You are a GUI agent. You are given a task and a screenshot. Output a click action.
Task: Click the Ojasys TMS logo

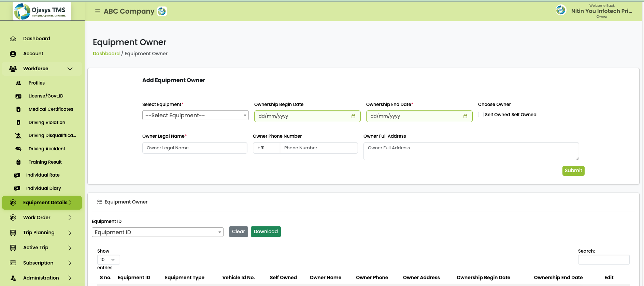tap(42, 11)
